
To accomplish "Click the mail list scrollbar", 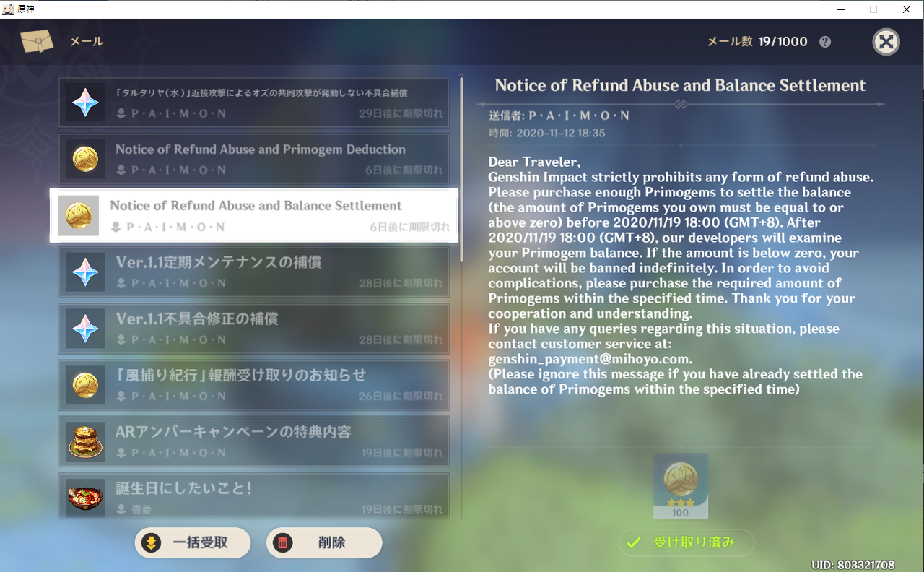I will click(461, 170).
